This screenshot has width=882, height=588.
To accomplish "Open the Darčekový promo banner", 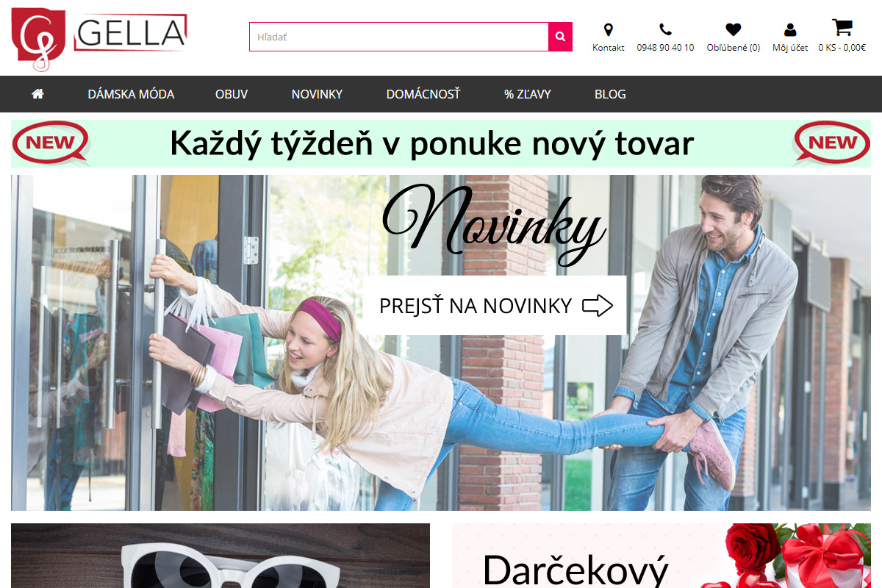I will 661,556.
